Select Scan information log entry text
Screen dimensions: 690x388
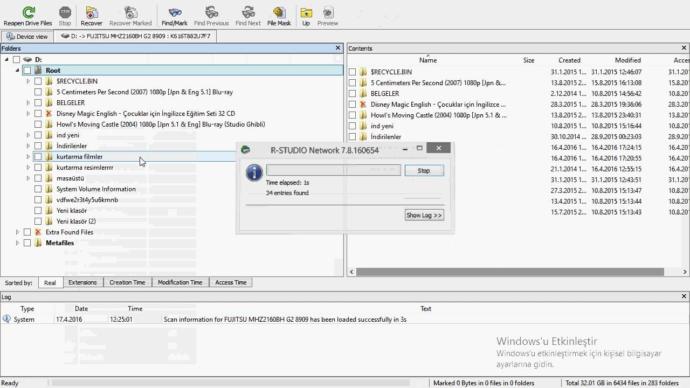(285, 319)
